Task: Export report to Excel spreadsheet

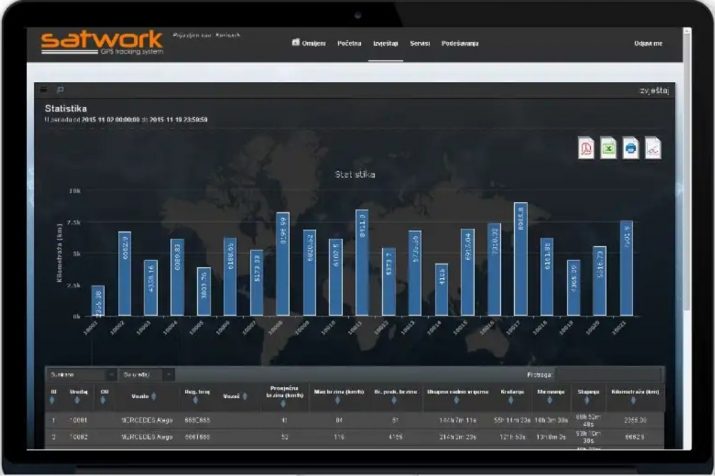Action: coord(607,148)
